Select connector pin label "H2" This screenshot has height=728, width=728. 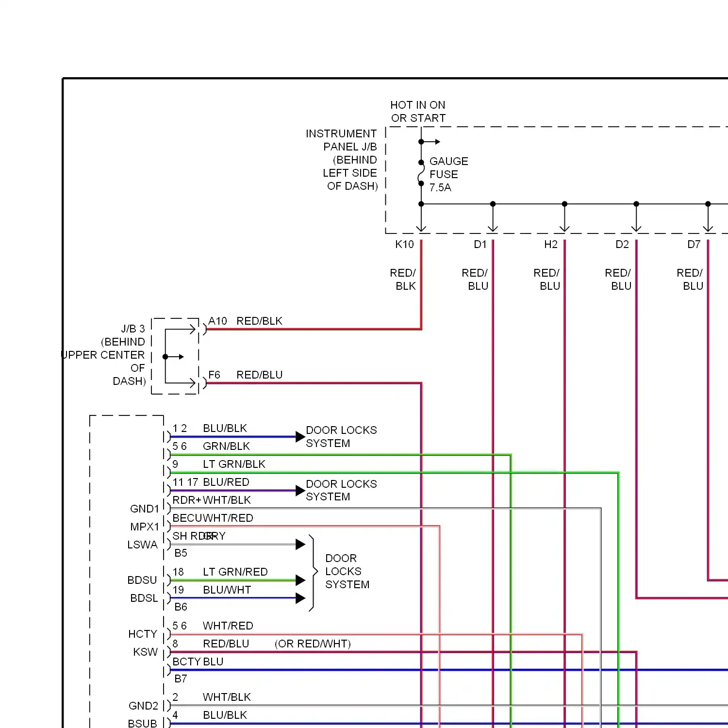[551, 245]
